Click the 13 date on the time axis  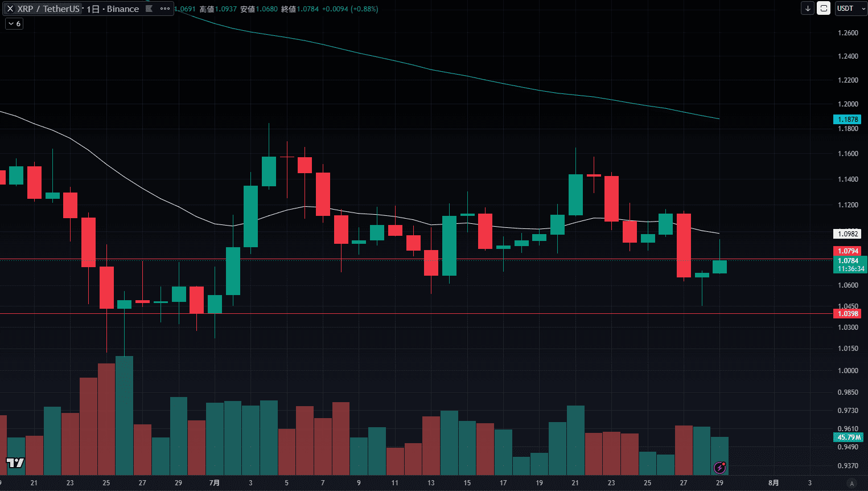click(431, 483)
